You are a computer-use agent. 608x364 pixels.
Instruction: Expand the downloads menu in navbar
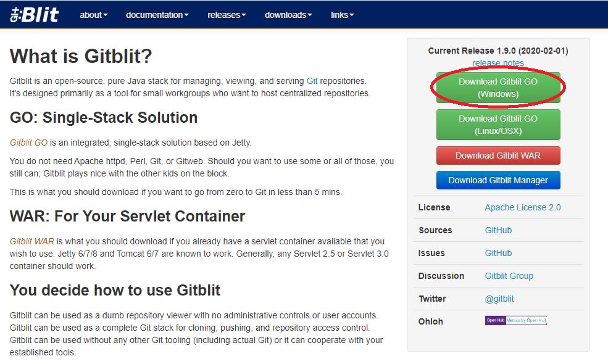288,15
